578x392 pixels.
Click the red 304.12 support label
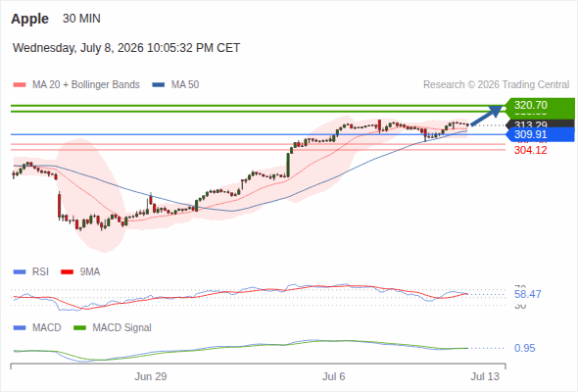tap(531, 150)
